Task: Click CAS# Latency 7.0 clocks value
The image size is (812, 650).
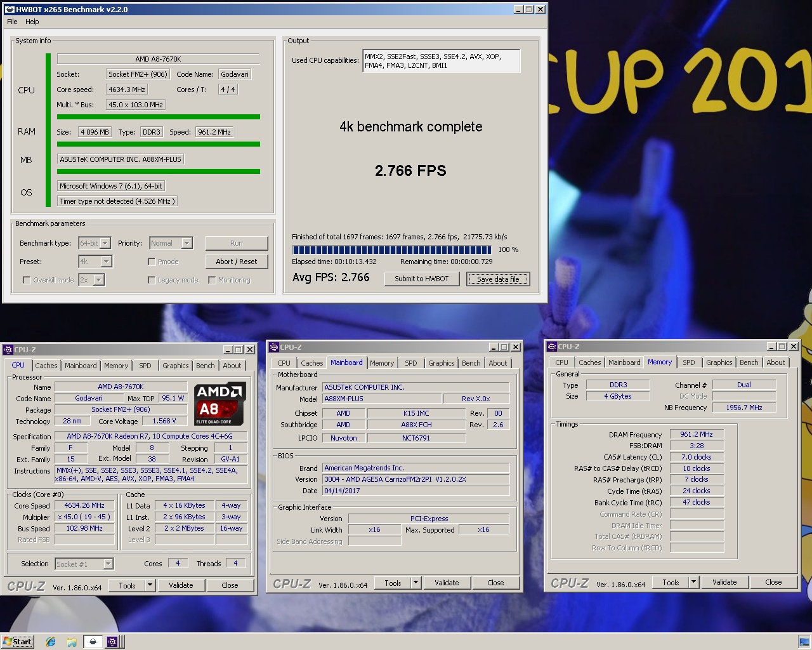Action: (x=697, y=457)
